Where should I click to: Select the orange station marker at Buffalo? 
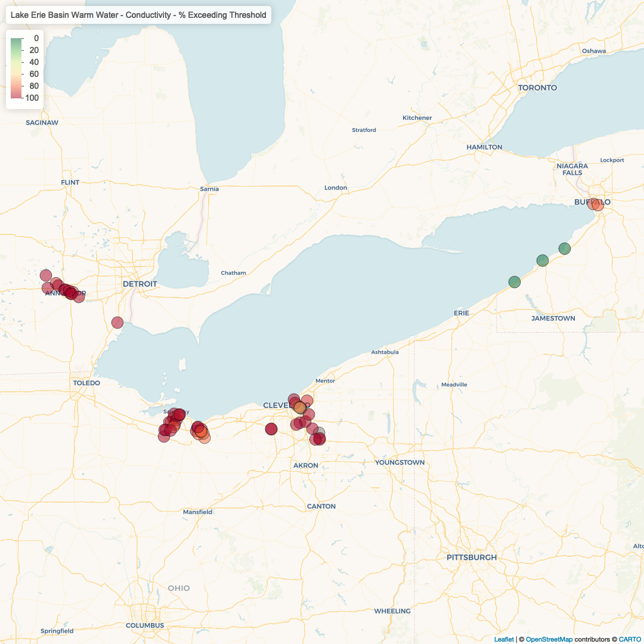(595, 204)
